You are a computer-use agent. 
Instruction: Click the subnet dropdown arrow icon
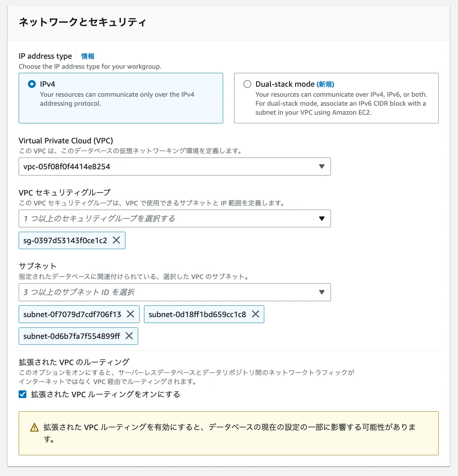tap(322, 292)
